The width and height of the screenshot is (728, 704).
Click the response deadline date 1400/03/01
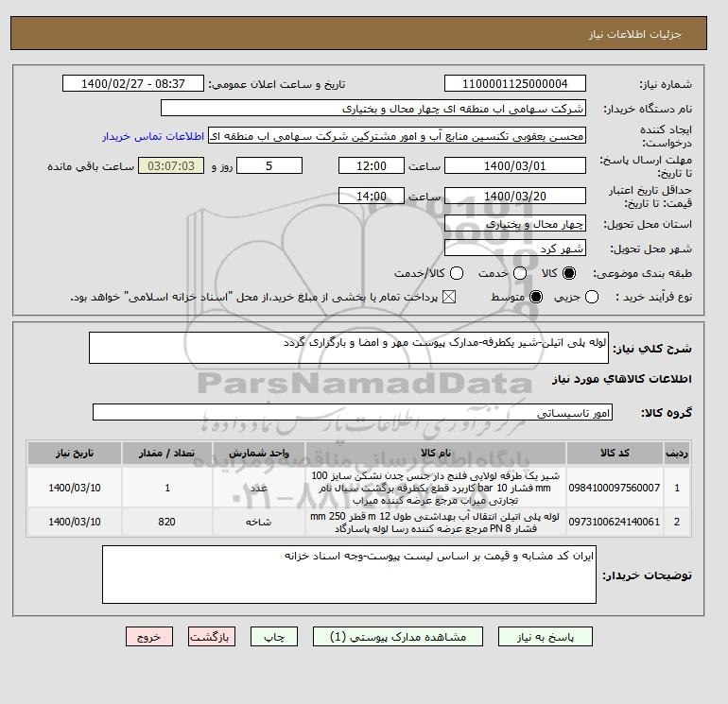pos(515,165)
